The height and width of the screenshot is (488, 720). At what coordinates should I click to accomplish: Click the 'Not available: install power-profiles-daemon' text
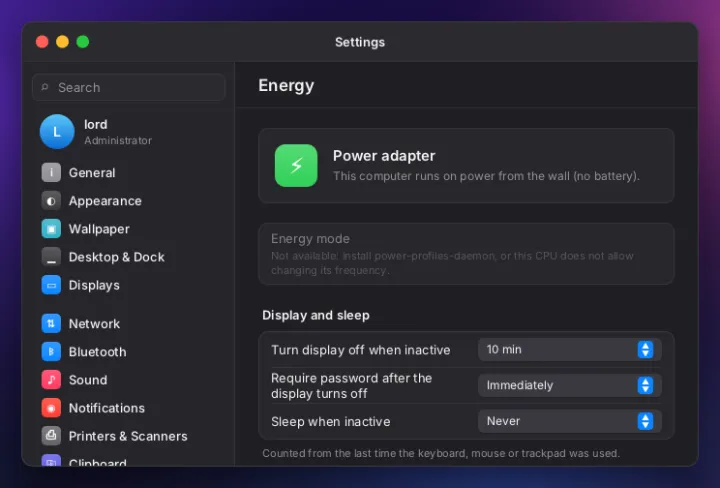coord(452,263)
